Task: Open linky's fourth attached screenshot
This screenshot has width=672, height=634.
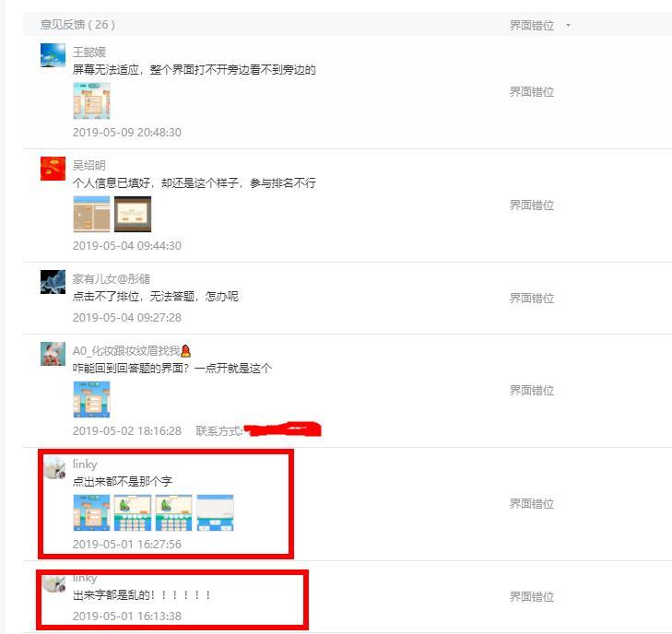Action: (x=215, y=512)
